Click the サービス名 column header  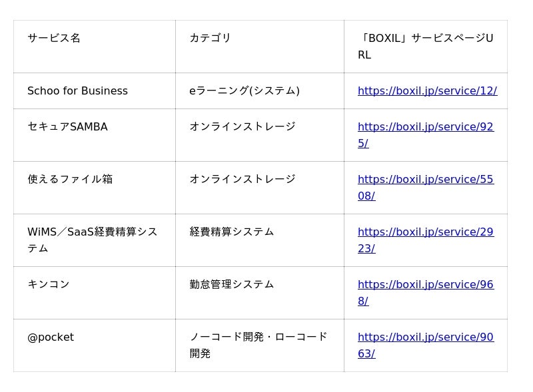[54, 39]
